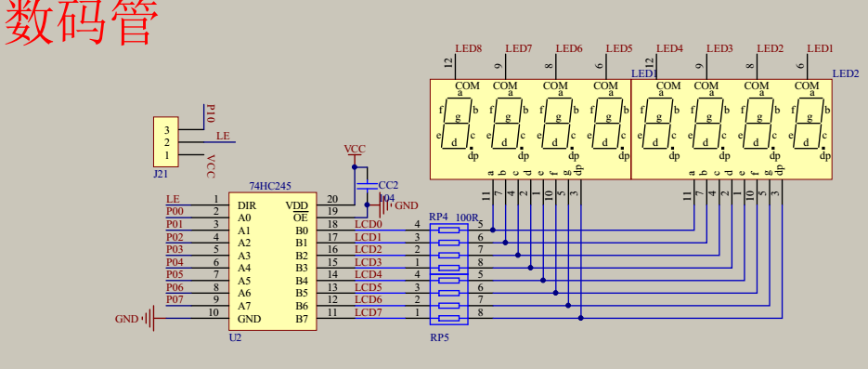Viewport: 868px width, 369px height.
Task: Select the LED5 net label above pin 6
Action: click(619, 48)
